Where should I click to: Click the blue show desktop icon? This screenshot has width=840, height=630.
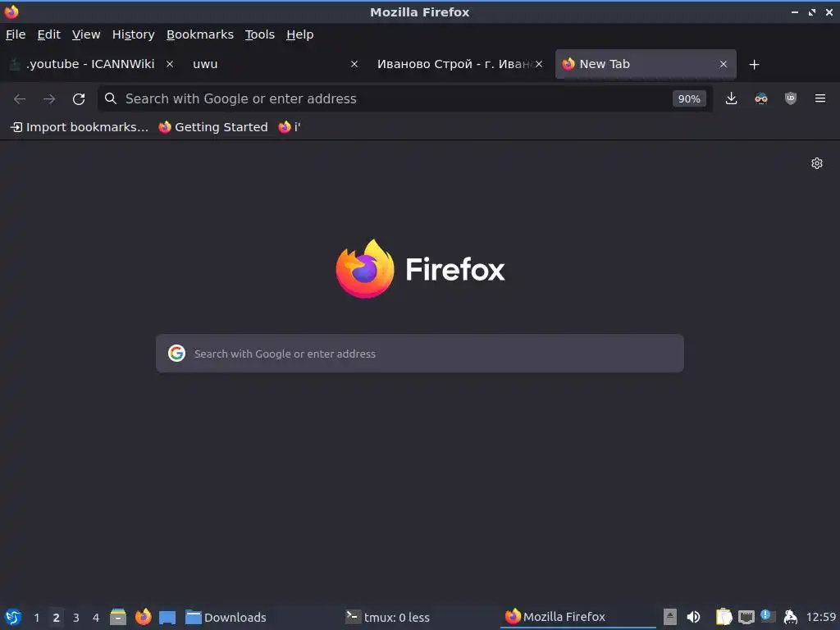tap(167, 618)
